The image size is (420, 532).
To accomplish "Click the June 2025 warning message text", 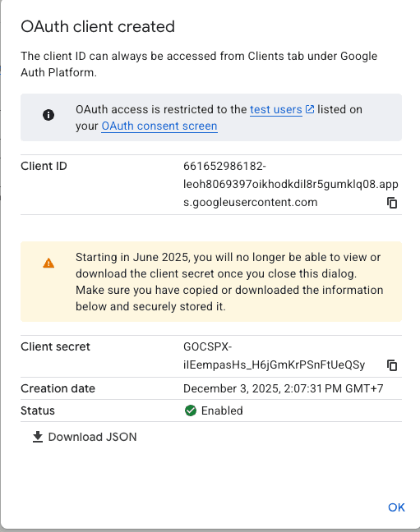I will pyautogui.click(x=229, y=282).
